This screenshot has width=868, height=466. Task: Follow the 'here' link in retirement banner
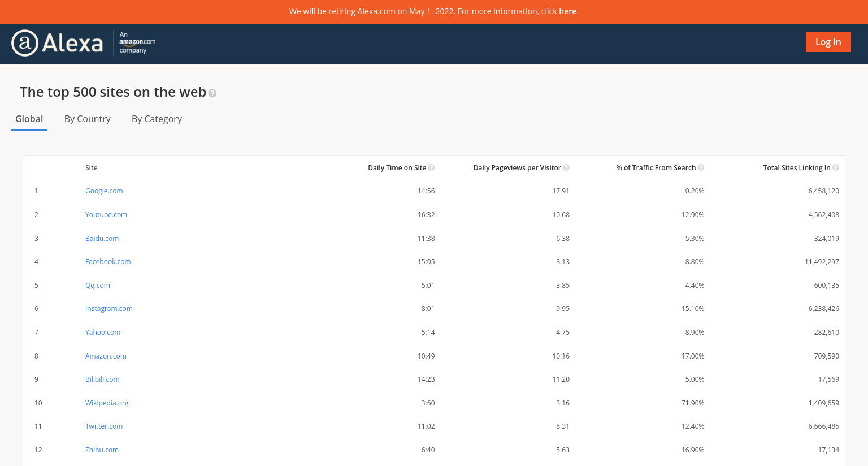568,11
